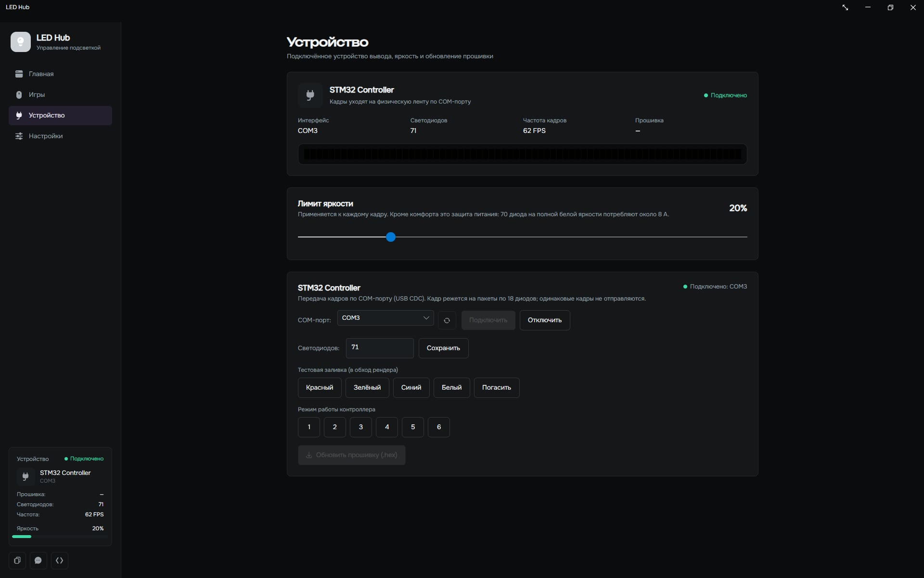The width and height of the screenshot is (924, 578).
Task: Click Погасить to turn off LEDs
Action: pos(497,388)
